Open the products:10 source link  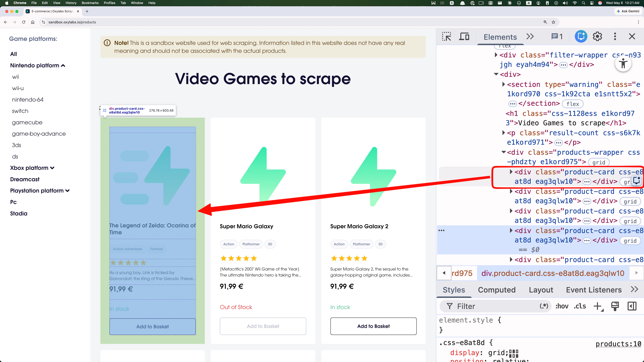(x=618, y=344)
